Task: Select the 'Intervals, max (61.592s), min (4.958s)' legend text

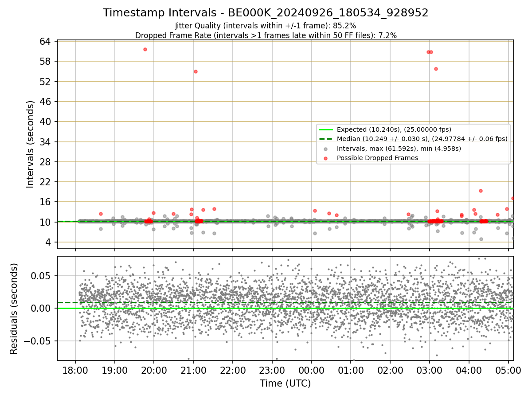Action: pyautogui.click(x=399, y=149)
